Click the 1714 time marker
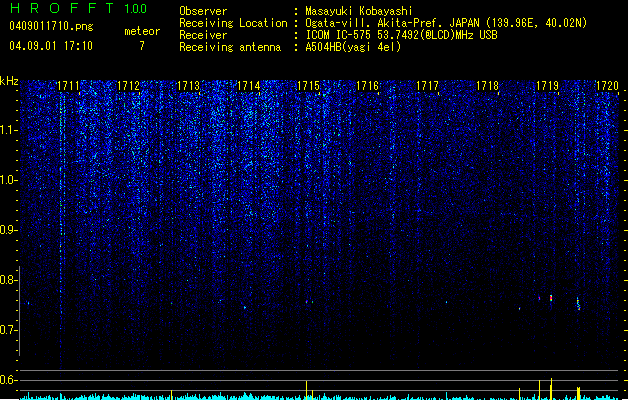The width and height of the screenshot is (629, 400). click(x=248, y=86)
